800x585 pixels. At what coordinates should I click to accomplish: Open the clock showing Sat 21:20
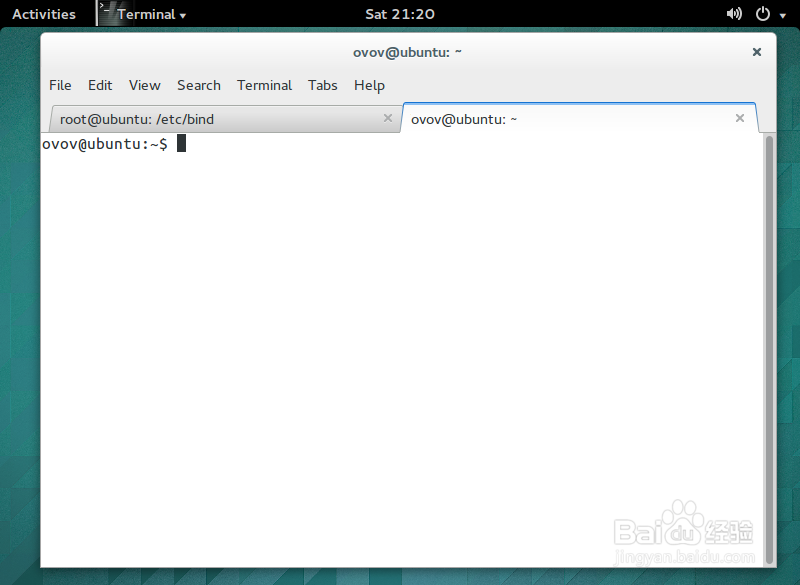[400, 14]
